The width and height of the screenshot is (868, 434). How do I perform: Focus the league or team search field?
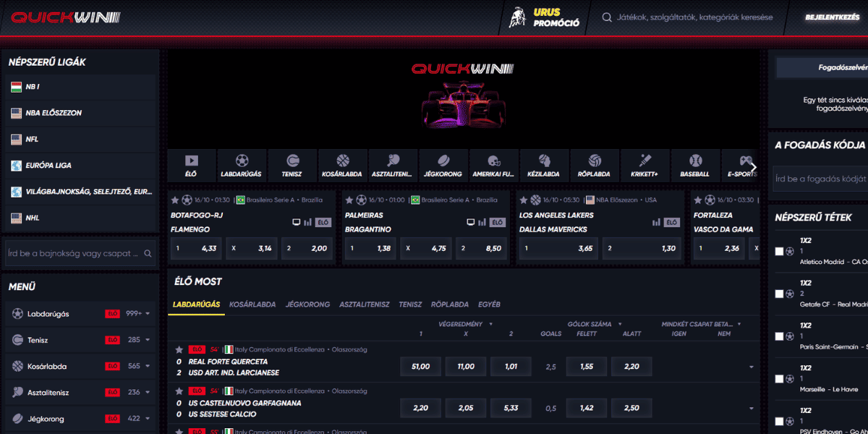click(x=80, y=254)
